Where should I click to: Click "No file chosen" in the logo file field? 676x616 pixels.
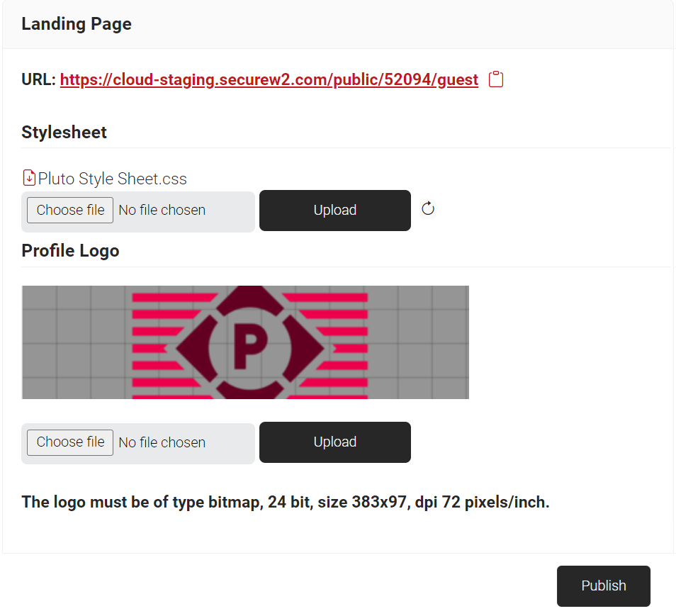click(162, 443)
